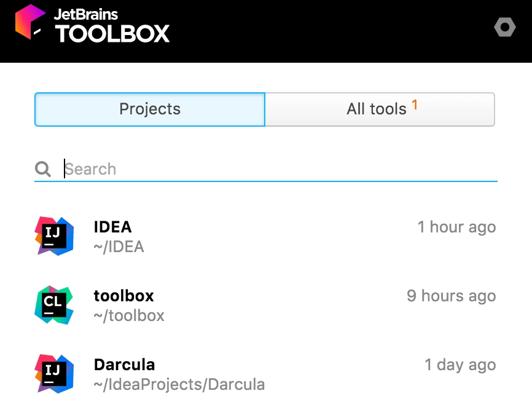Click the IntelliJ icon for the IDEA project
This screenshot has width=532, height=412.
click(x=54, y=236)
